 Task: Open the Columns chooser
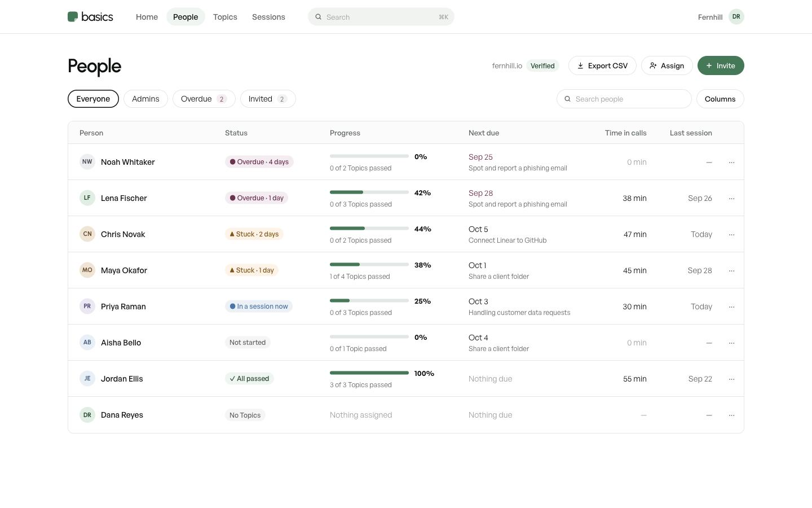point(720,99)
